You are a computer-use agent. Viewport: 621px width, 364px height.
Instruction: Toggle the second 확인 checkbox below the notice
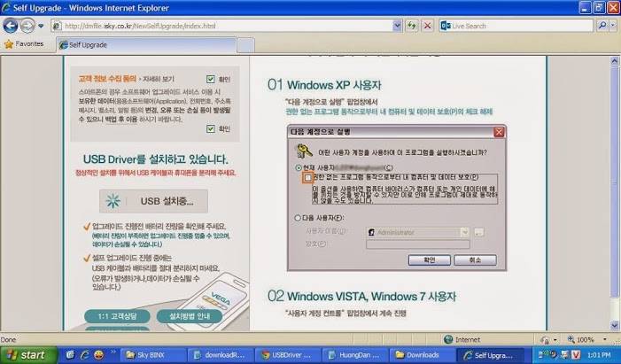(210, 128)
